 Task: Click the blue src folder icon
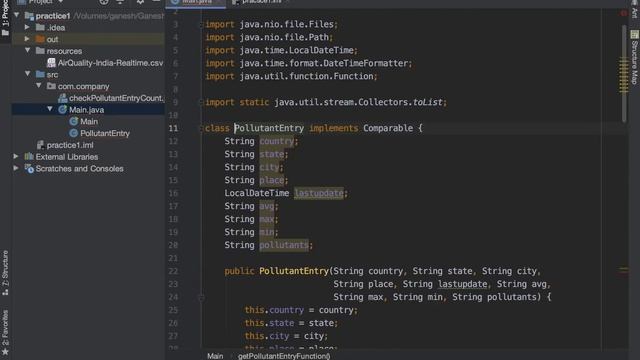[40, 74]
